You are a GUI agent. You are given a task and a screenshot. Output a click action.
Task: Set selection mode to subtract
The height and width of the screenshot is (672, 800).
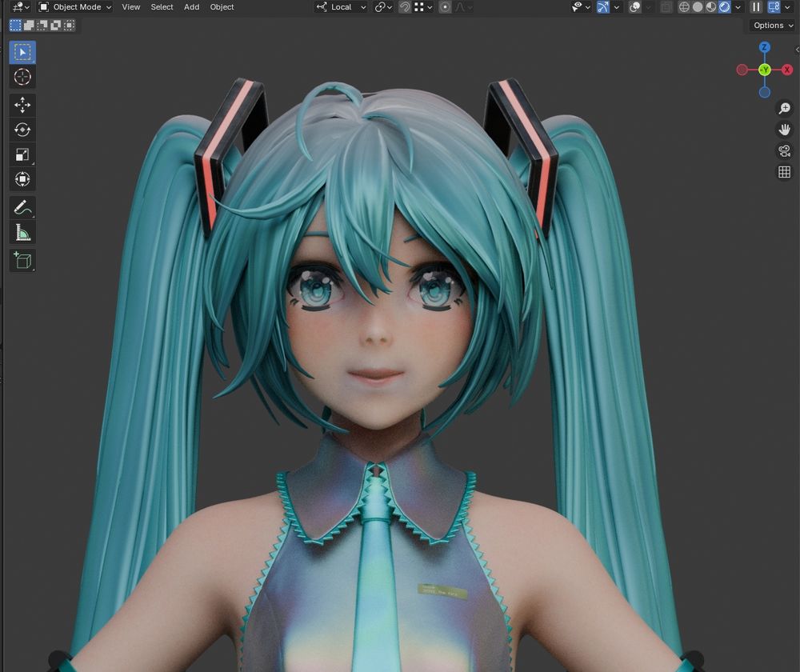point(42,25)
